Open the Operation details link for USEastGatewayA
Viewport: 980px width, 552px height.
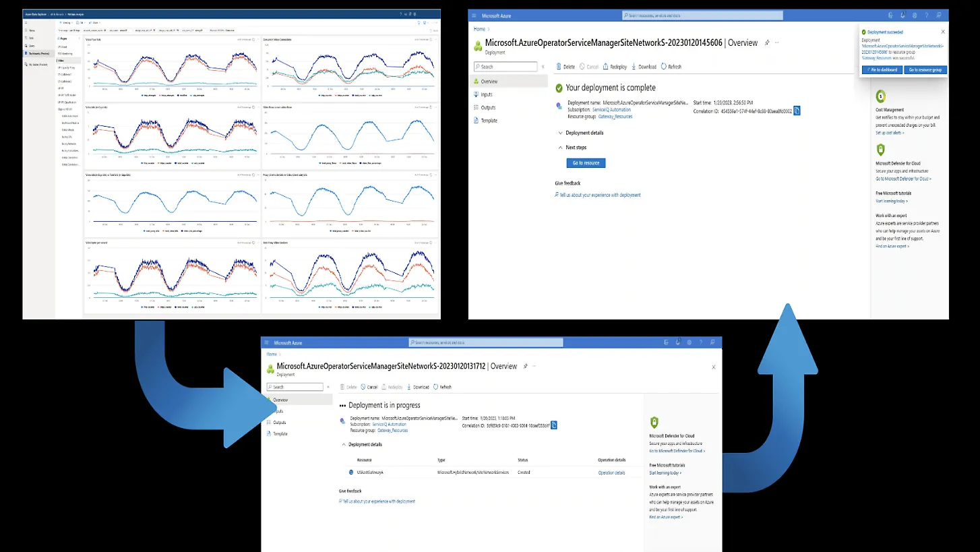(611, 472)
